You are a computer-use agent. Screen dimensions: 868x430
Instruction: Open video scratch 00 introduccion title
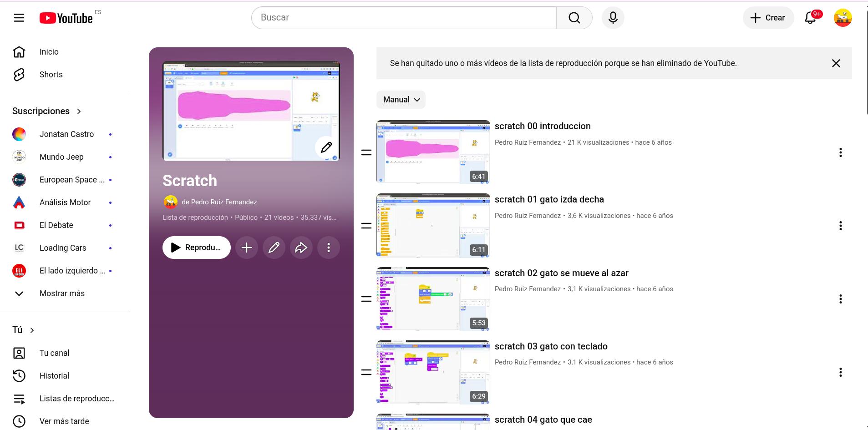(543, 126)
